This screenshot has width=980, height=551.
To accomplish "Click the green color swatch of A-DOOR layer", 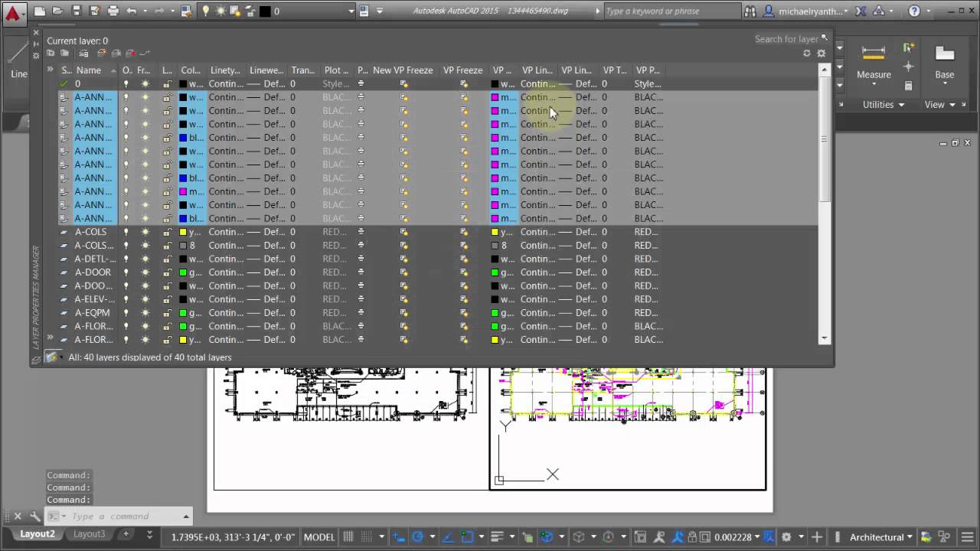I will pyautogui.click(x=183, y=272).
